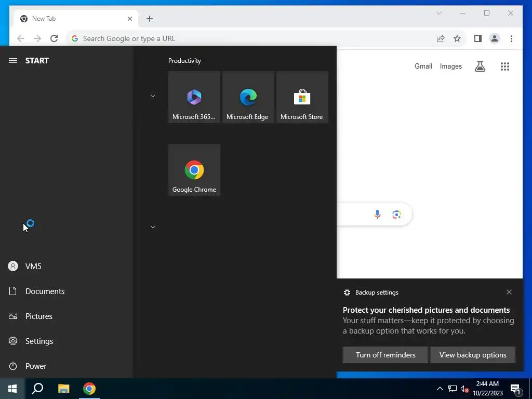Screen dimensions: 532x399
Task: Launch Microsoft Edge from Start tiles
Action: [x=248, y=97]
